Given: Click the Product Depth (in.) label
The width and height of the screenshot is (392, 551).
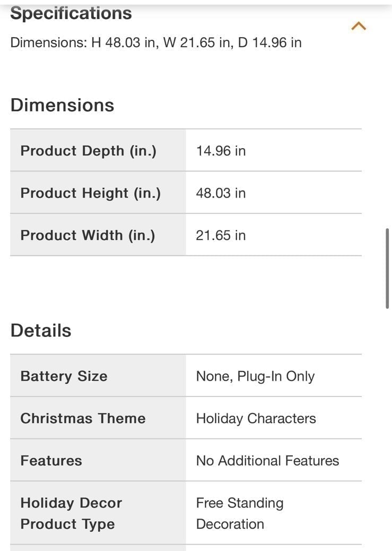Looking at the screenshot, I should point(89,151).
